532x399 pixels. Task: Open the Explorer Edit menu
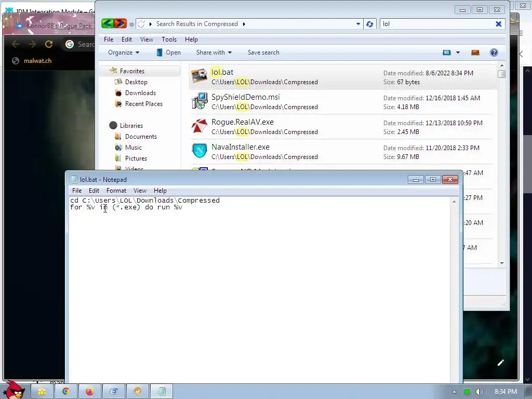point(127,39)
